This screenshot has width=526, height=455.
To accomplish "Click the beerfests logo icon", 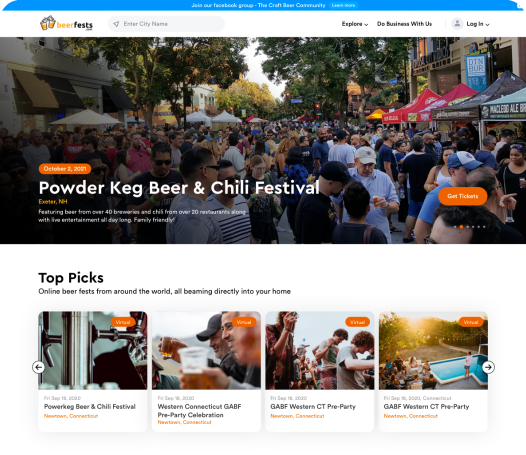I will 47,23.
